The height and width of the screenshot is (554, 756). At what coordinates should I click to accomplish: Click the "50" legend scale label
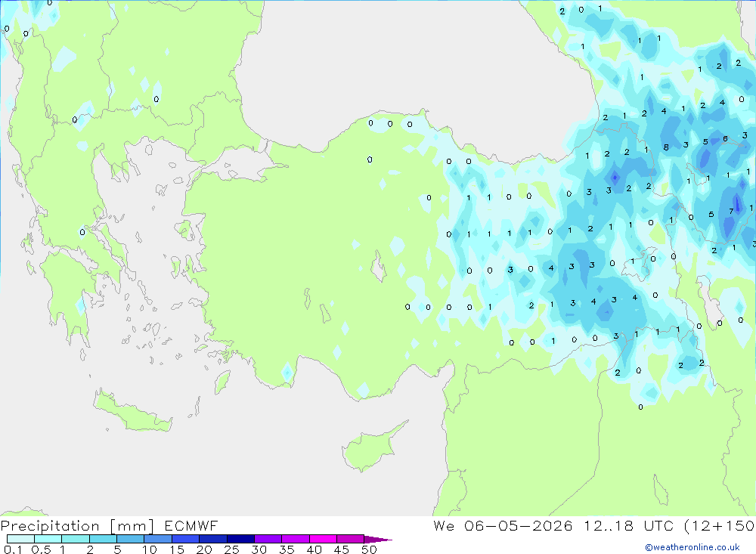tap(369, 549)
